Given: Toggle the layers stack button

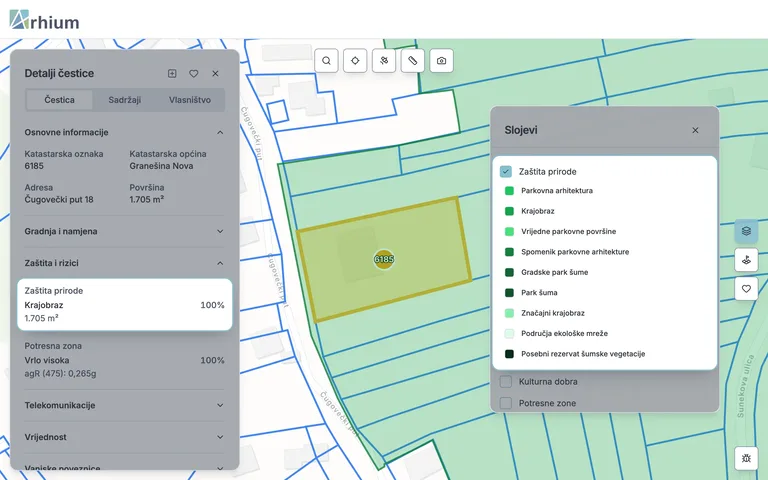Looking at the screenshot, I should (x=746, y=231).
